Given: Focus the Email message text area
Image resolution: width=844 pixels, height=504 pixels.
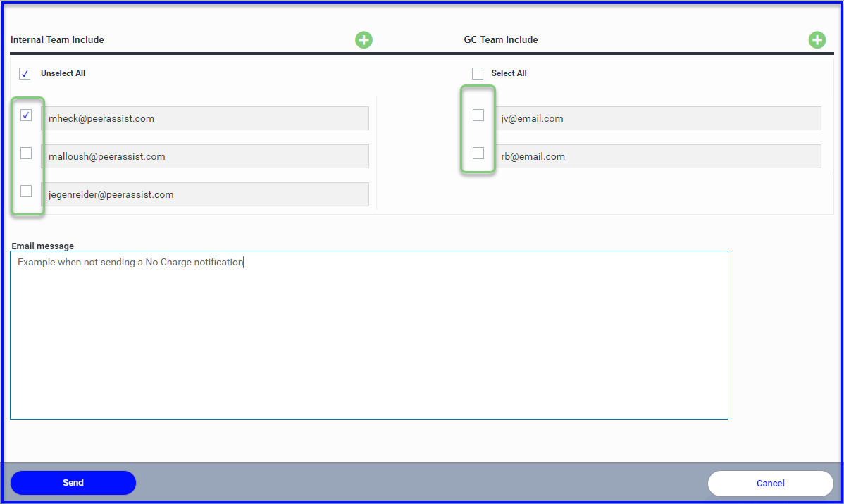Looking at the screenshot, I should point(369,335).
